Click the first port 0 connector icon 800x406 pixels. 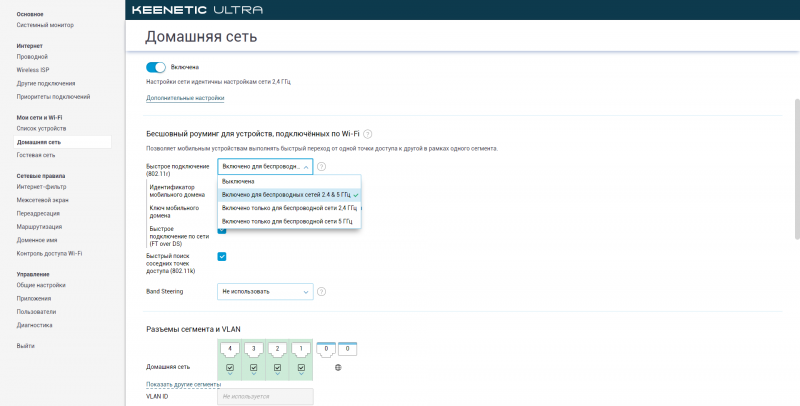326,350
